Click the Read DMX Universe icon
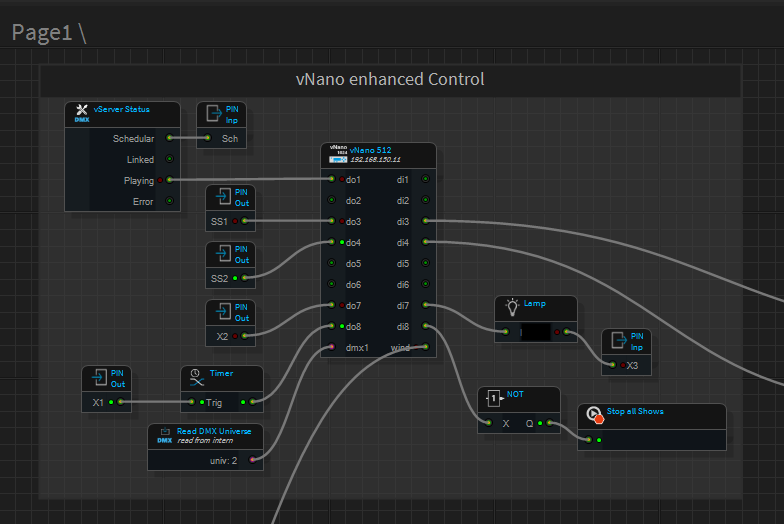Viewport: 784px width, 524px height. (x=165, y=435)
